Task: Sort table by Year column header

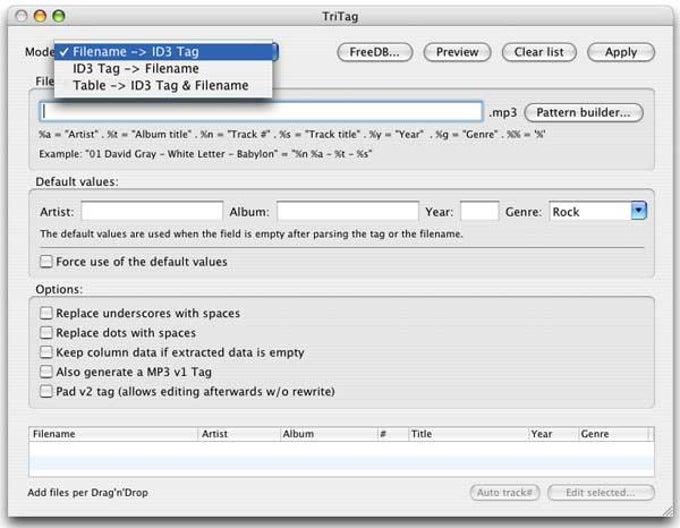Action: (x=553, y=434)
